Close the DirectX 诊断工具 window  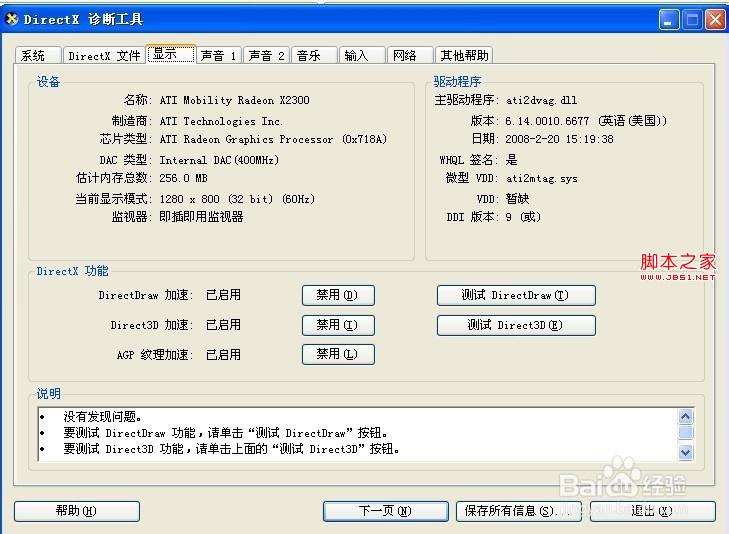tap(715, 20)
